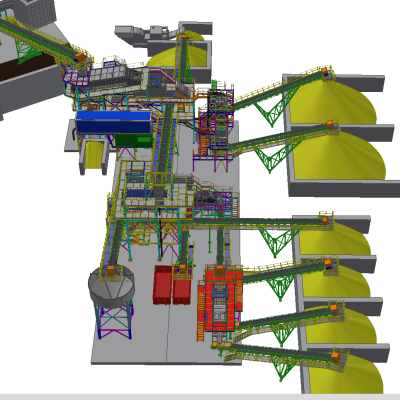Select the large blue rectangular container
Image resolution: width=400 pixels, height=400 pixels.
coord(114,122)
